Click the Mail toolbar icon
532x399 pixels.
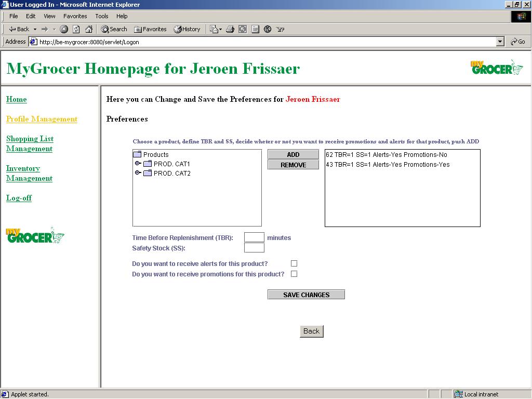(216, 29)
